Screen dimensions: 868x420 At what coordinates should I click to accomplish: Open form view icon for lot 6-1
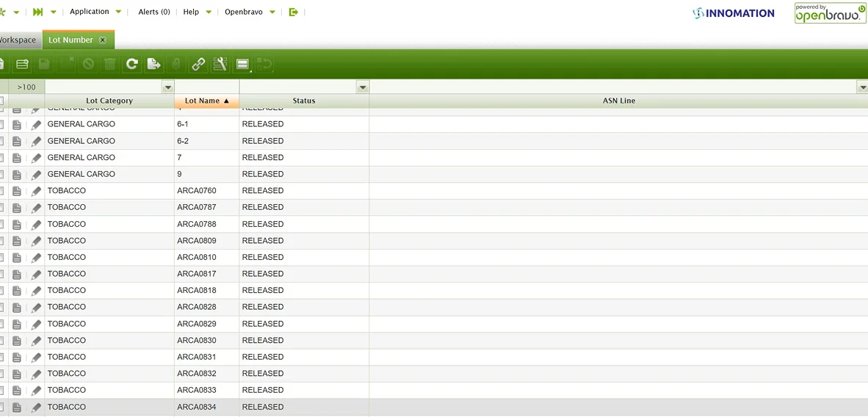pos(17,125)
